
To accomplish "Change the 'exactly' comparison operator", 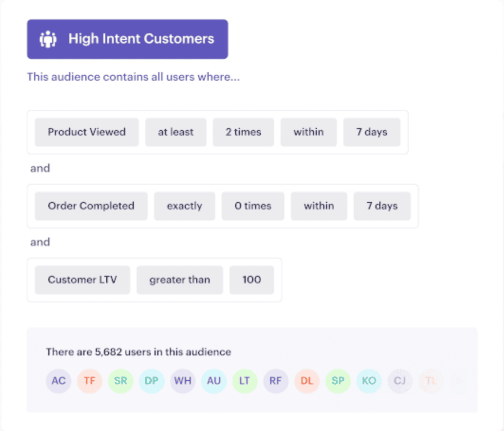I will point(184,206).
